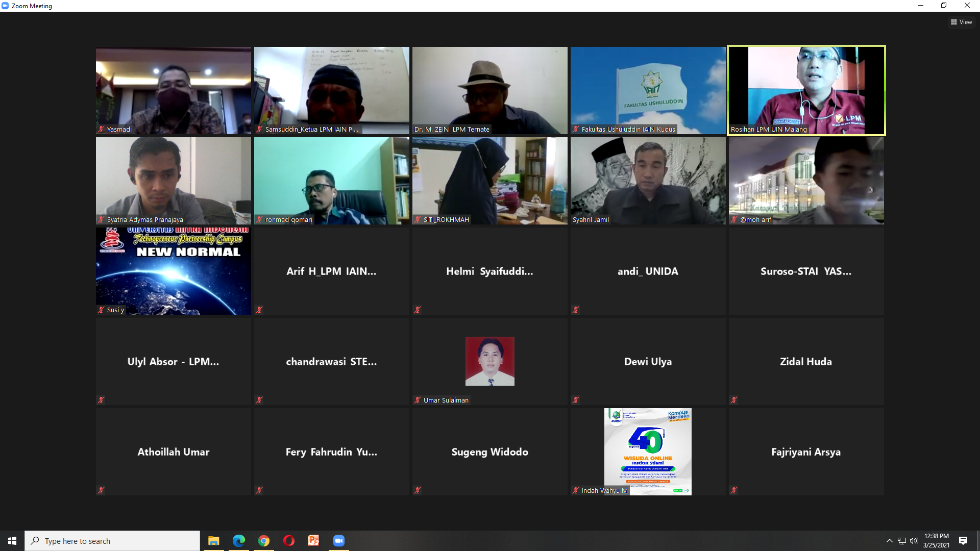Switch to PowerPoint in taskbar

click(x=313, y=541)
